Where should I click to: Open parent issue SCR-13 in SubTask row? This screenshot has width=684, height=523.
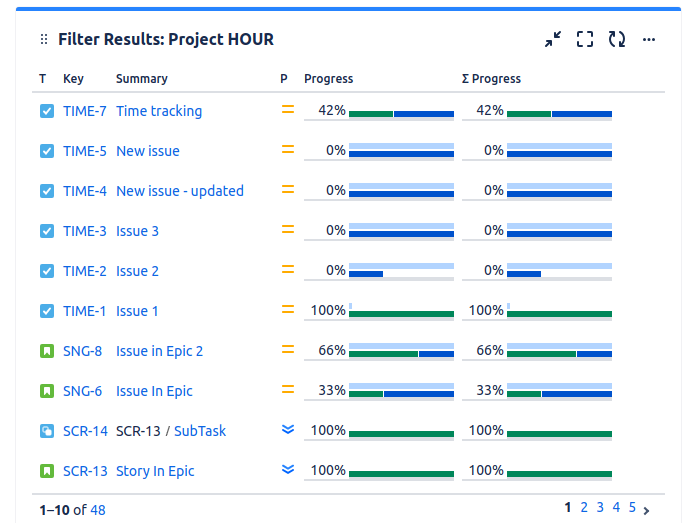[x=138, y=431]
